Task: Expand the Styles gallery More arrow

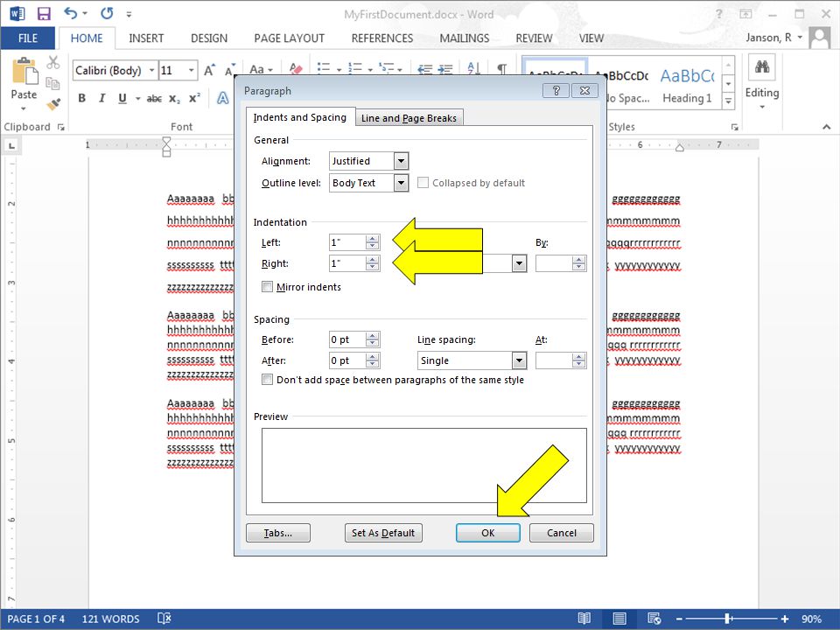Action: [728, 100]
